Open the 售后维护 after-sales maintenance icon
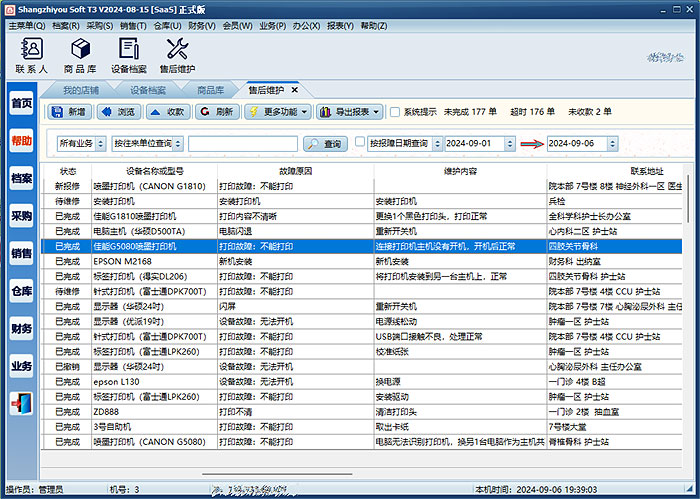Viewport: 700px width, 499px height. pos(177,55)
